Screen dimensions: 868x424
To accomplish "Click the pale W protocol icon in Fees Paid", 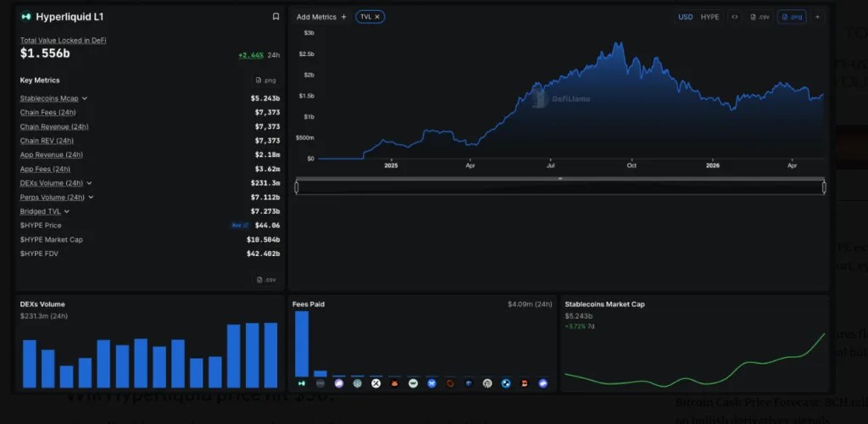I will coord(413,383).
